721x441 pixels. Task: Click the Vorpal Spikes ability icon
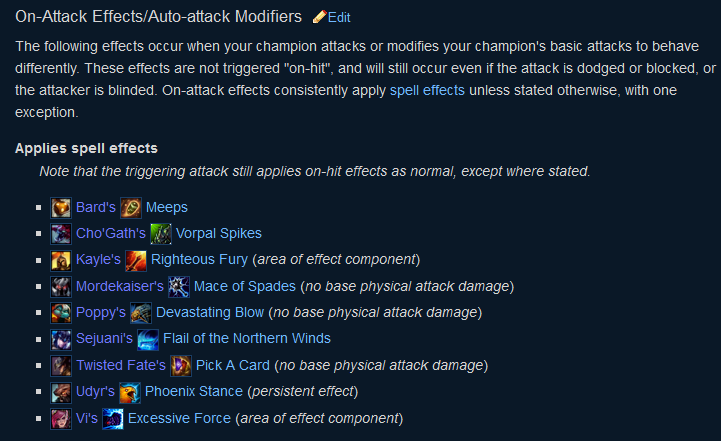click(x=160, y=234)
